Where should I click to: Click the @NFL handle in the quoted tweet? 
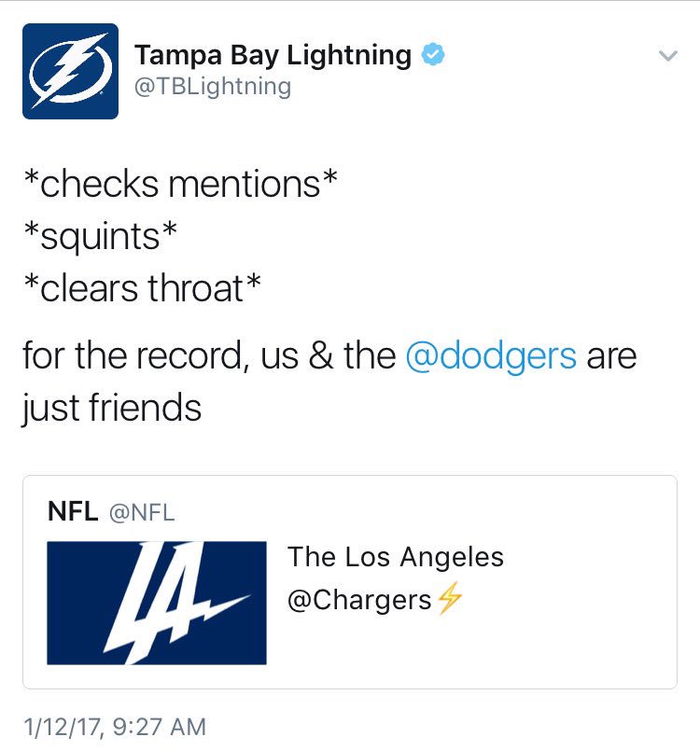pyautogui.click(x=142, y=512)
